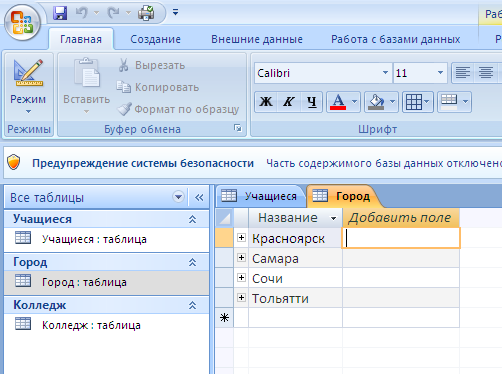The height and width of the screenshot is (374, 502).
Task: Switch to the Создание ribbon tab
Action: point(155,39)
